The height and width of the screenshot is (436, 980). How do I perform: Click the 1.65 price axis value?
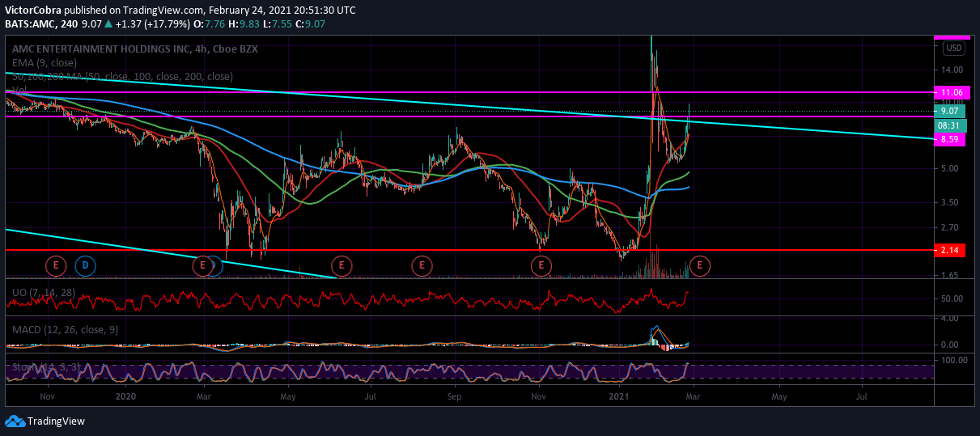pyautogui.click(x=952, y=276)
